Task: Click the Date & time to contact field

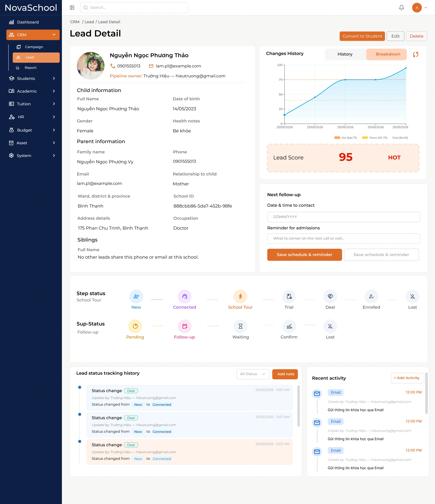Action: coord(343,217)
